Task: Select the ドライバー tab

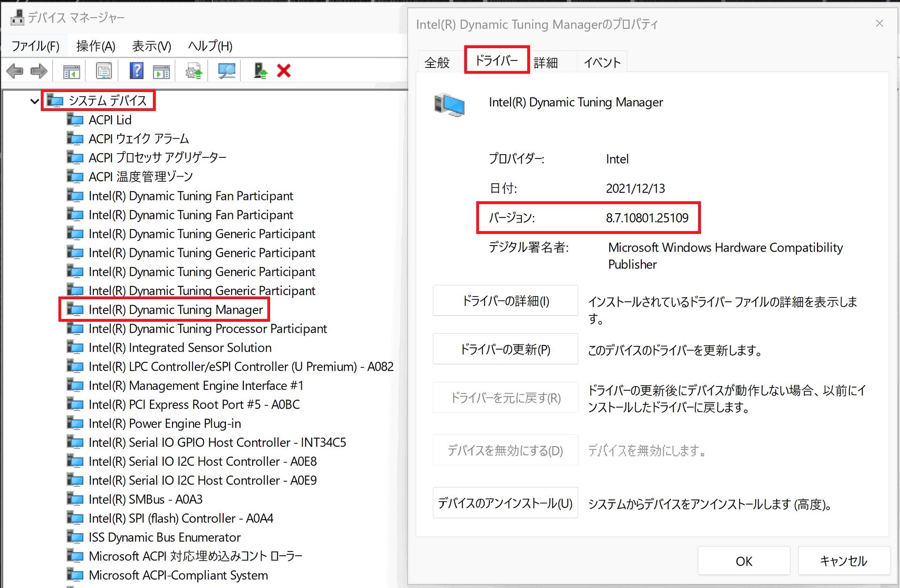Action: 496,60
